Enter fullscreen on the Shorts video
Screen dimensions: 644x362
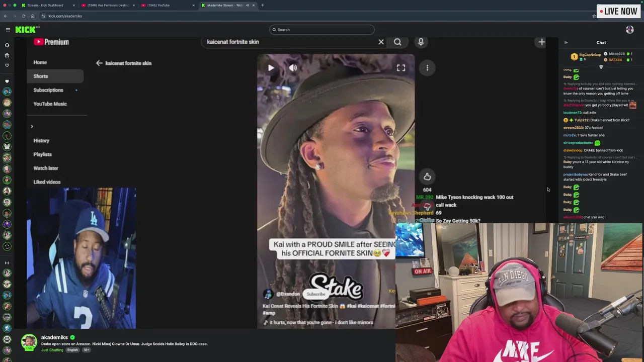(401, 68)
